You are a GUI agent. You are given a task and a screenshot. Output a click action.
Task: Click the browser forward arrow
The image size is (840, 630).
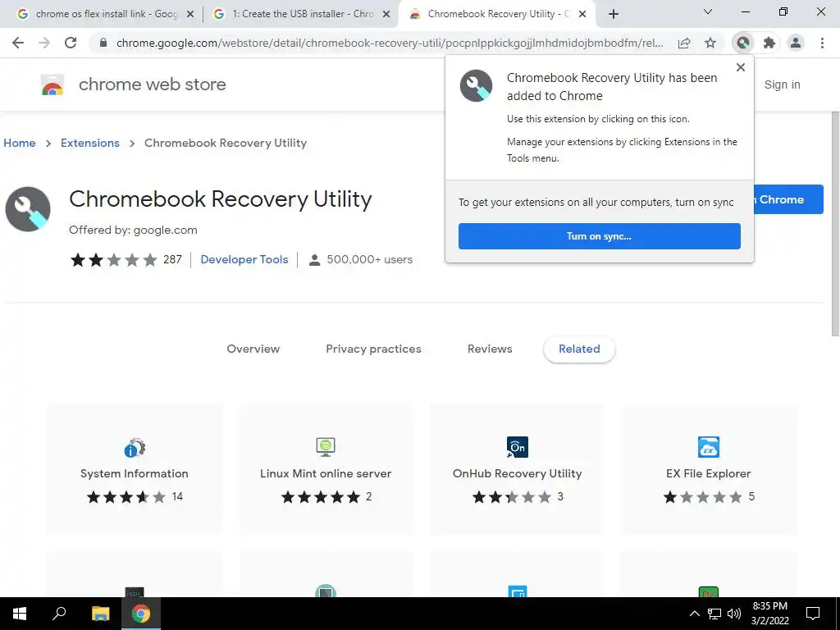click(x=44, y=43)
